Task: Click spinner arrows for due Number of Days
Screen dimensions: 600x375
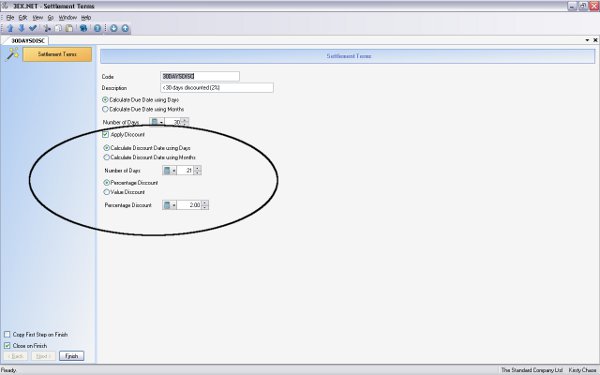Action: [x=184, y=122]
